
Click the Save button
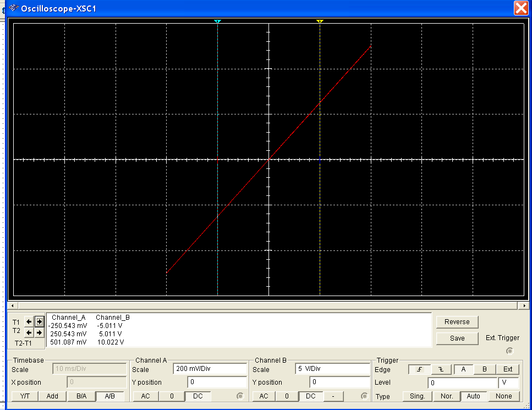tap(457, 338)
